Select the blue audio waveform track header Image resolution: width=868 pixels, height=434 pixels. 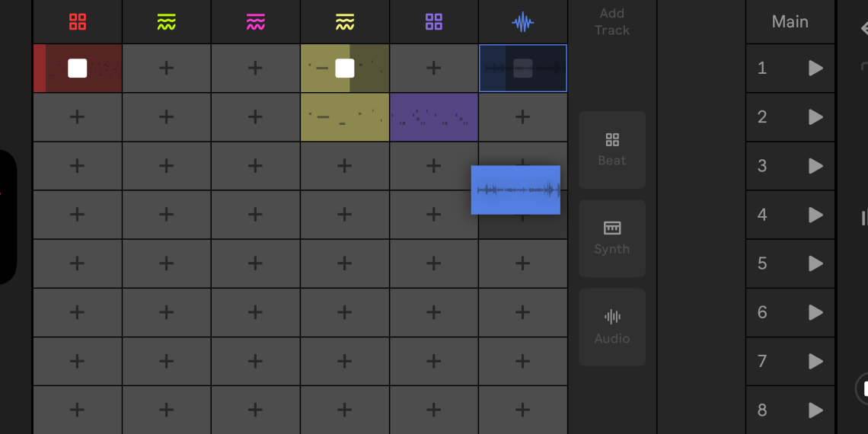522,22
